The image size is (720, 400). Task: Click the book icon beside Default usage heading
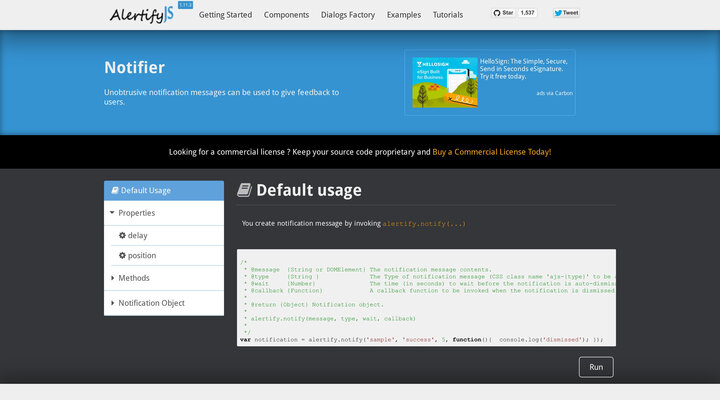[244, 190]
